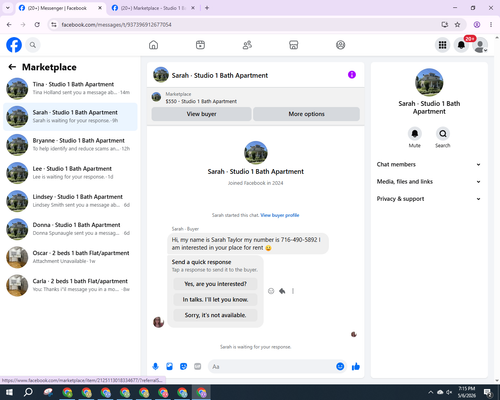Switch to the Marketplace - Studio 1 browser tab
The width and height of the screenshot is (500, 400).
153,8
